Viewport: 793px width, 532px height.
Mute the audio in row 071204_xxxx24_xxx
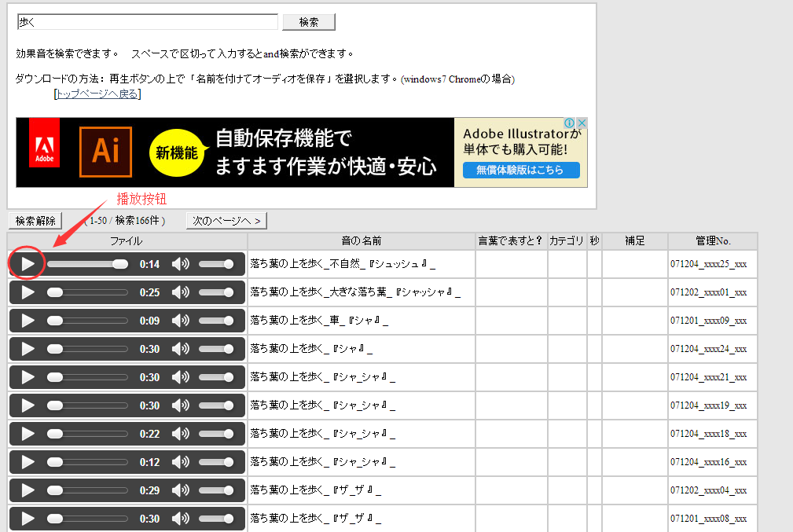coord(181,349)
